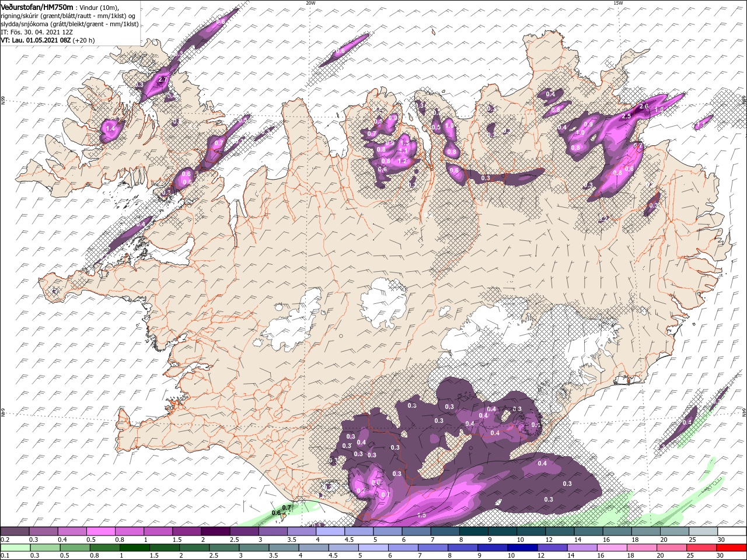Click the black 0.7 rain value near southwest coast
This screenshot has width=747, height=560.
click(x=287, y=508)
